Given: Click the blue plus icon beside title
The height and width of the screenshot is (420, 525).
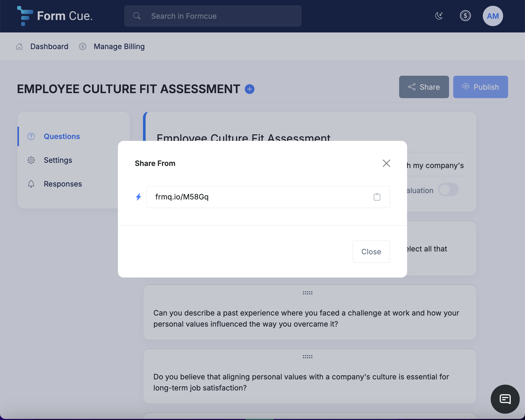Looking at the screenshot, I should coord(250,89).
